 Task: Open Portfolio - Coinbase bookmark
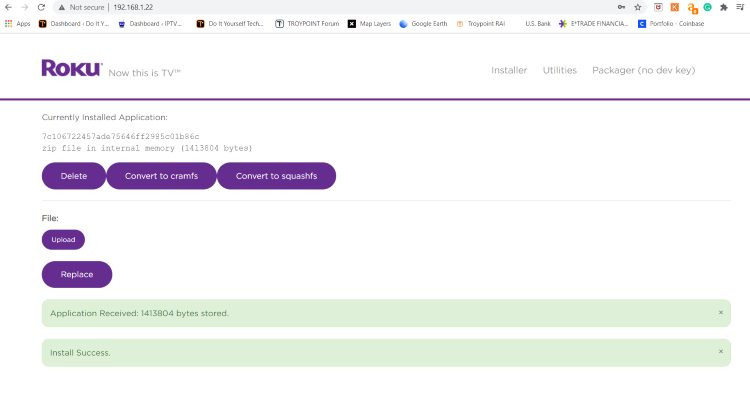coord(671,23)
